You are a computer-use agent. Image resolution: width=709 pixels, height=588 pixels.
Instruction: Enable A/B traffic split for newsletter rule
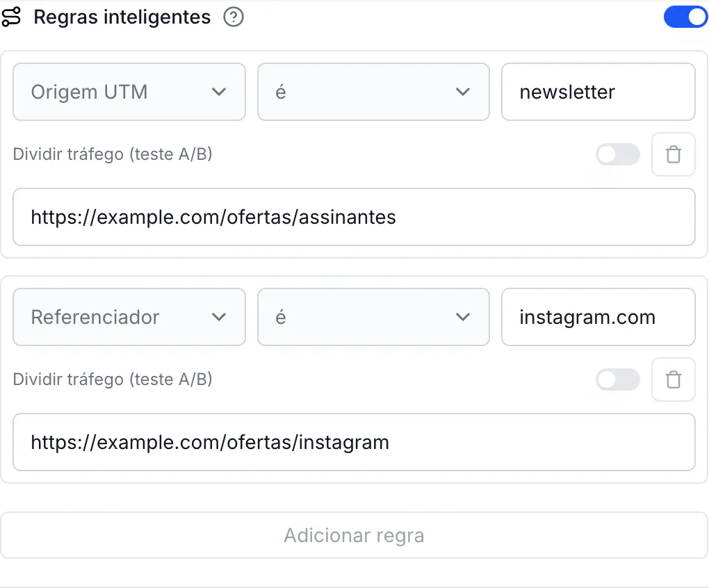coord(618,154)
